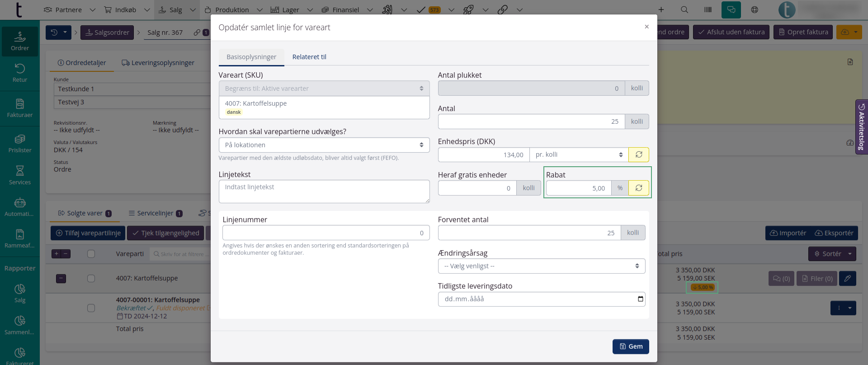Tick the checkbox for 4007: Kartoffelsuppe row

pos(91,278)
